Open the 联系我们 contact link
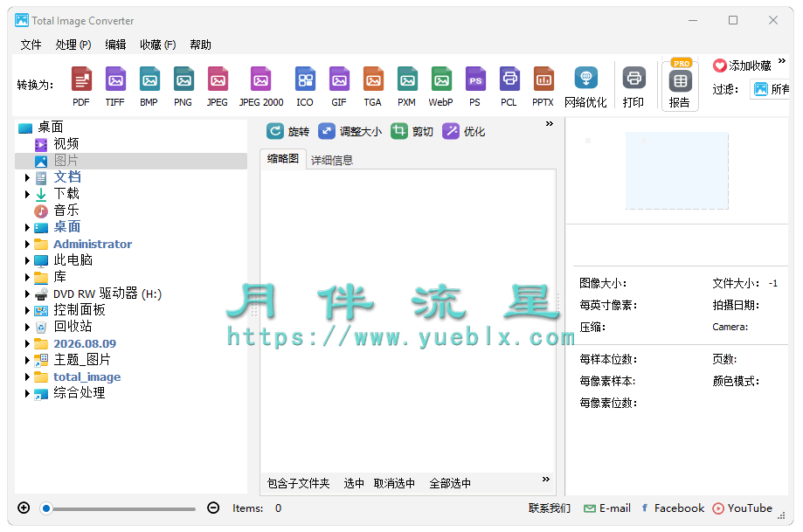 550,508
